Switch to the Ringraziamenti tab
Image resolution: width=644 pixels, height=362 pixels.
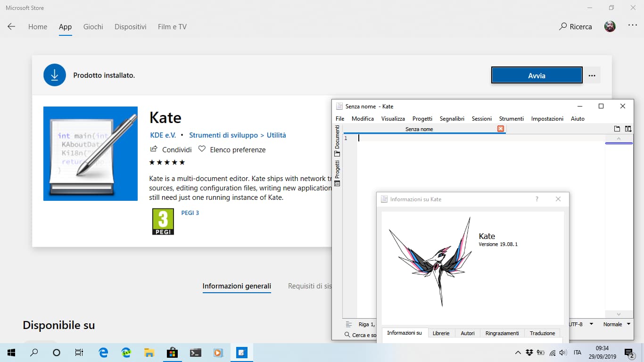coord(502,333)
